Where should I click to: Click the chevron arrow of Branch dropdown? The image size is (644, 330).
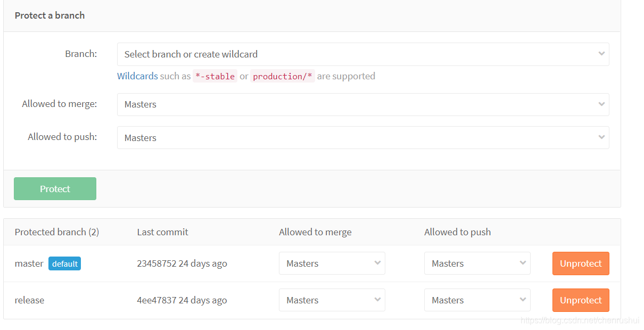601,54
